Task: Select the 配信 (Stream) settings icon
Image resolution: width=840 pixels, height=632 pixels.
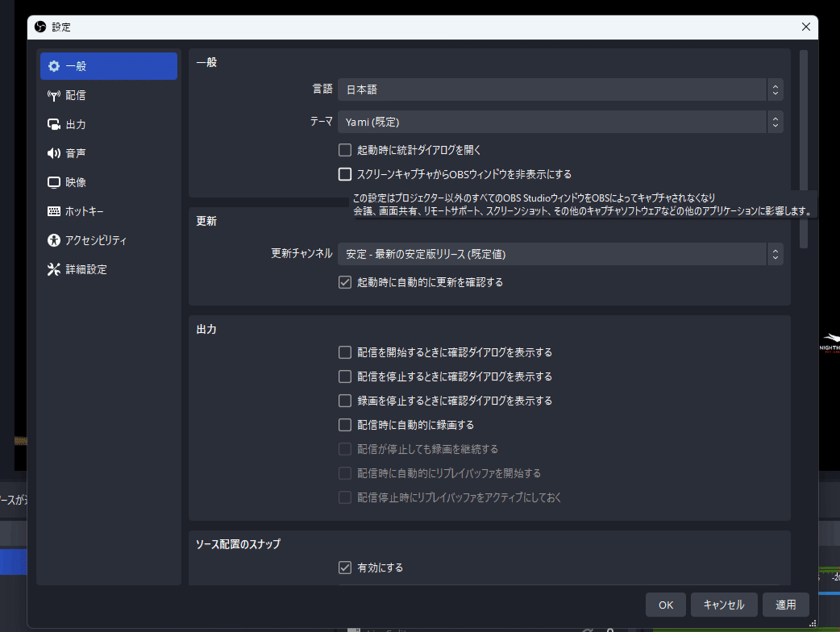Action: point(53,94)
